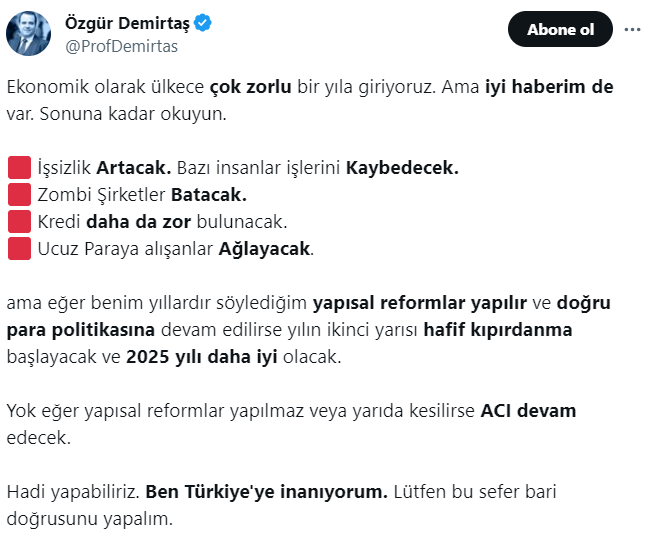Click the Abone ol subscribe button
This screenshot has width=656, height=541.
tap(560, 29)
